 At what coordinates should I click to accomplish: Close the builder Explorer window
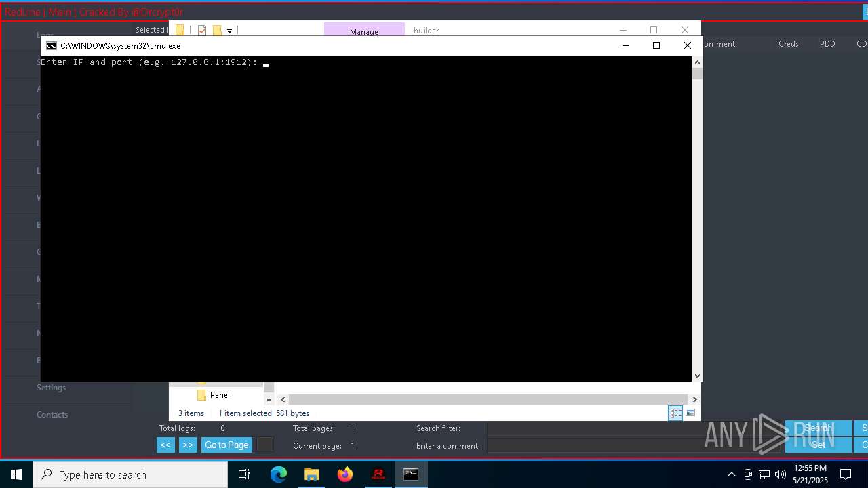pyautogui.click(x=685, y=30)
